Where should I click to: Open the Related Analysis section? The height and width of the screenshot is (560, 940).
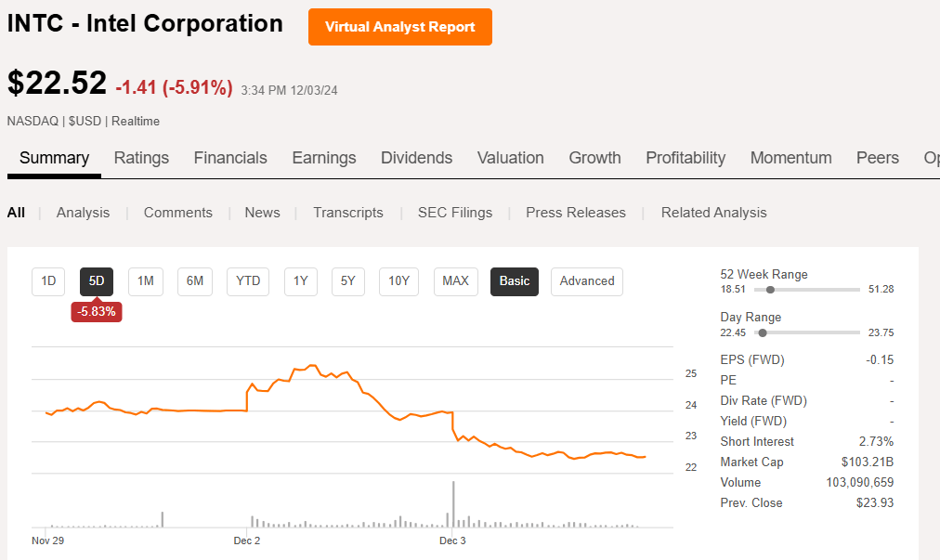click(x=713, y=213)
